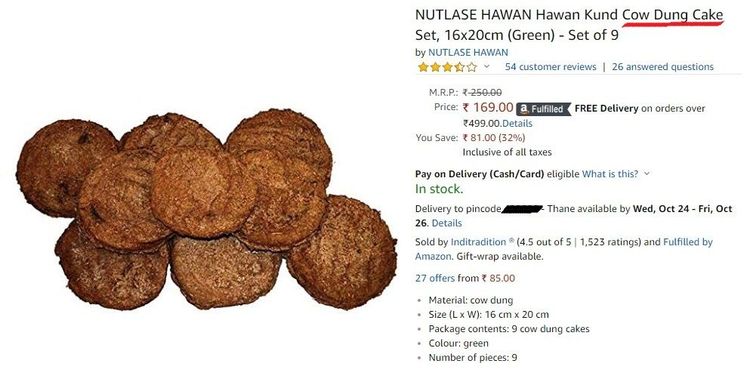The width and height of the screenshot is (750, 375).
Task: Click the ₹169.00 price
Action: (488, 108)
